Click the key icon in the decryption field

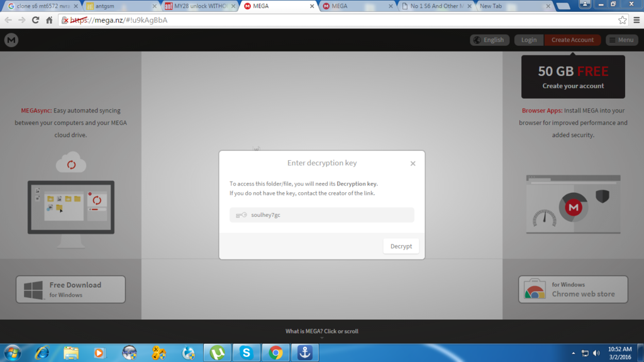click(241, 215)
